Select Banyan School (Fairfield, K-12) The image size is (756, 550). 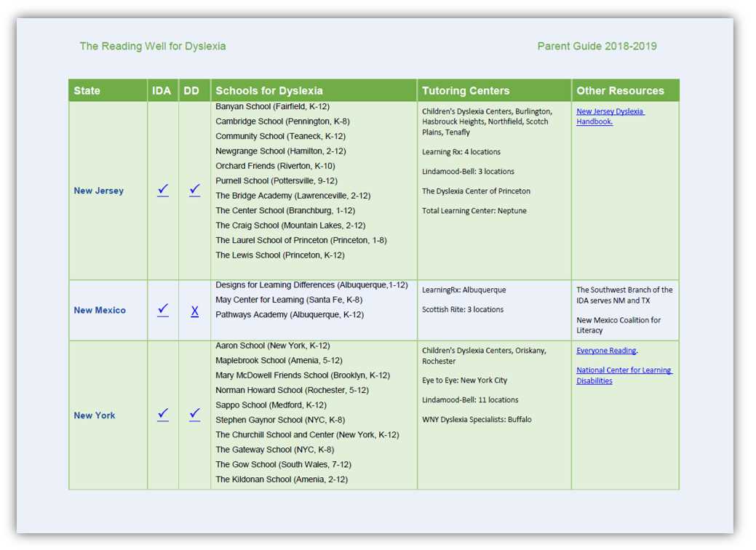(x=272, y=106)
